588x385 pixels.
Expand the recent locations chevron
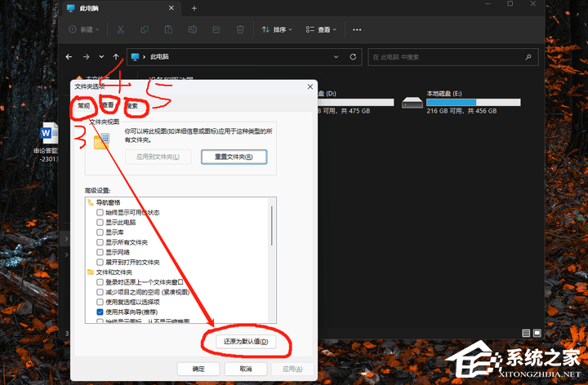pos(101,57)
